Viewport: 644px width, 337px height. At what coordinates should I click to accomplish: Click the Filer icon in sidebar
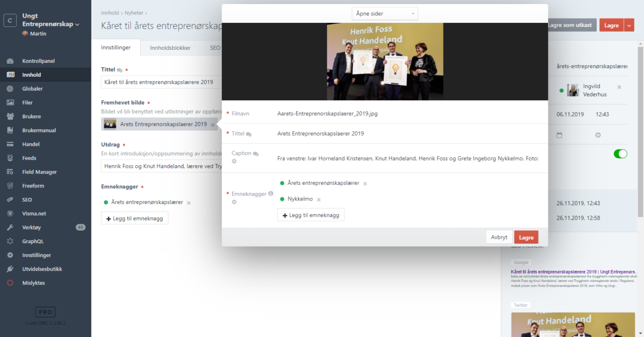[10, 103]
